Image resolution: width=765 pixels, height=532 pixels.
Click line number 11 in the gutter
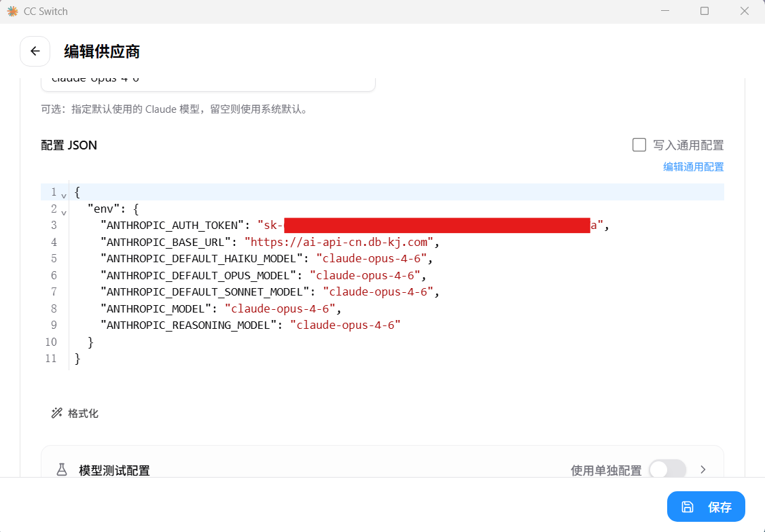(x=51, y=359)
